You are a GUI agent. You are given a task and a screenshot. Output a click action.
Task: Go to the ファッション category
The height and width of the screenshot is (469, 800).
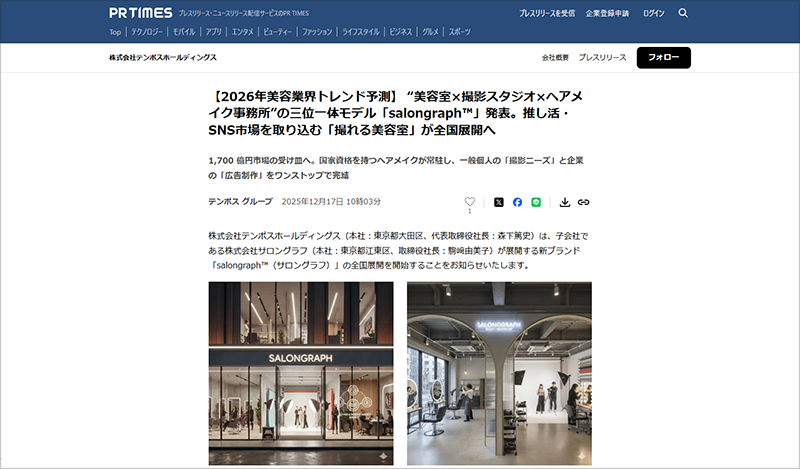(x=317, y=32)
